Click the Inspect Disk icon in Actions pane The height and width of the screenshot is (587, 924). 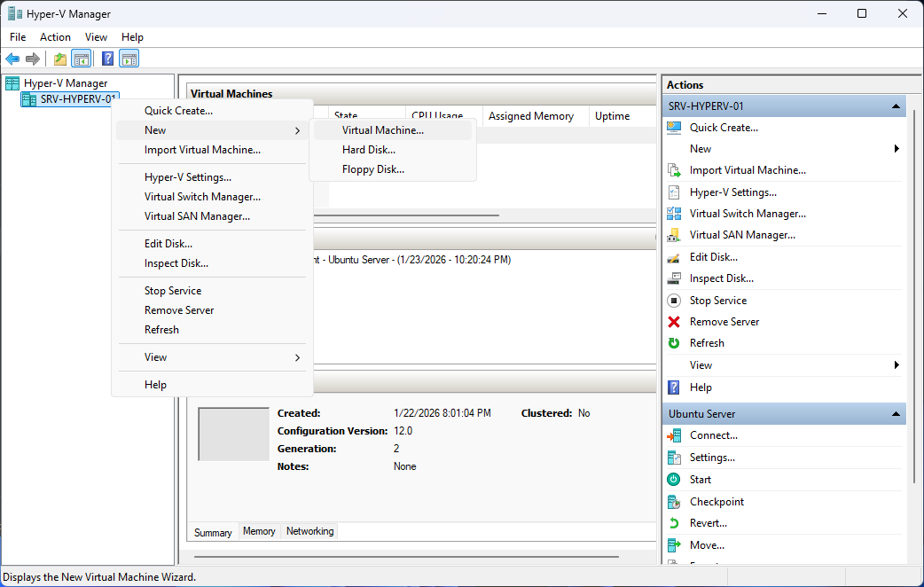(x=675, y=278)
